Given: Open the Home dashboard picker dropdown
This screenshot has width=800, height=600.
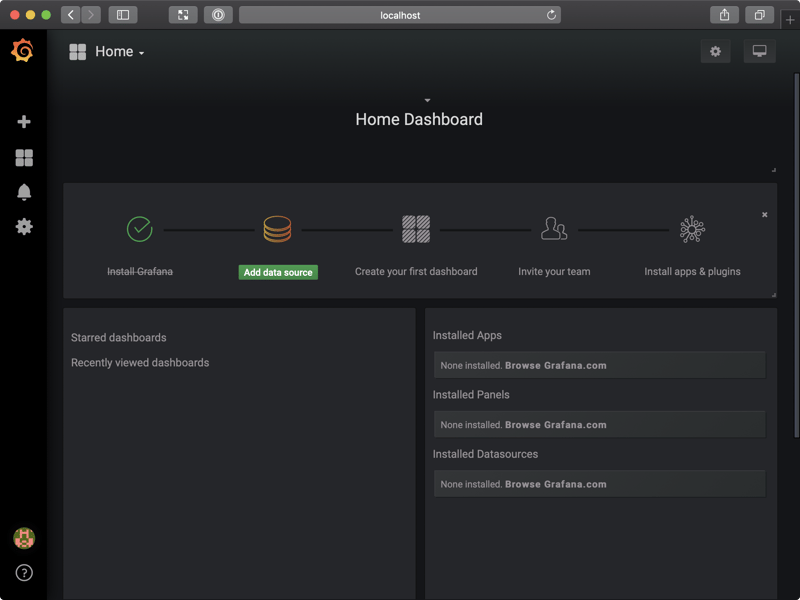Looking at the screenshot, I should 120,52.
